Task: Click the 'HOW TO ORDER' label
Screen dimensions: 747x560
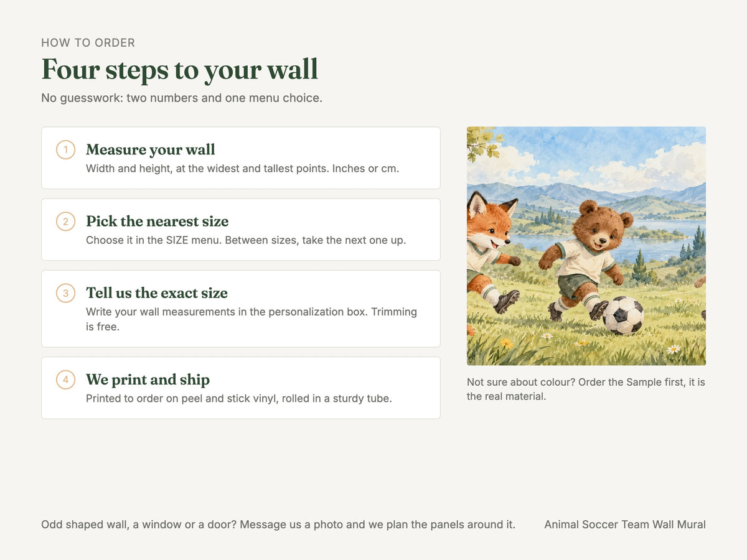Action: tap(88, 43)
